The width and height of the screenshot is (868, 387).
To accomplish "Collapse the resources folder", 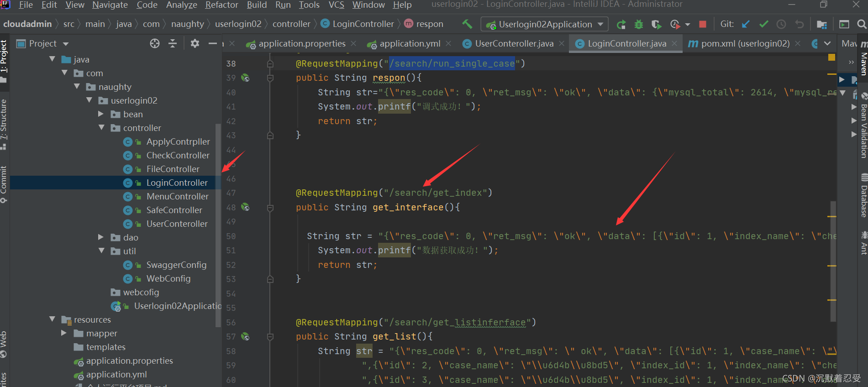I will pos(53,319).
